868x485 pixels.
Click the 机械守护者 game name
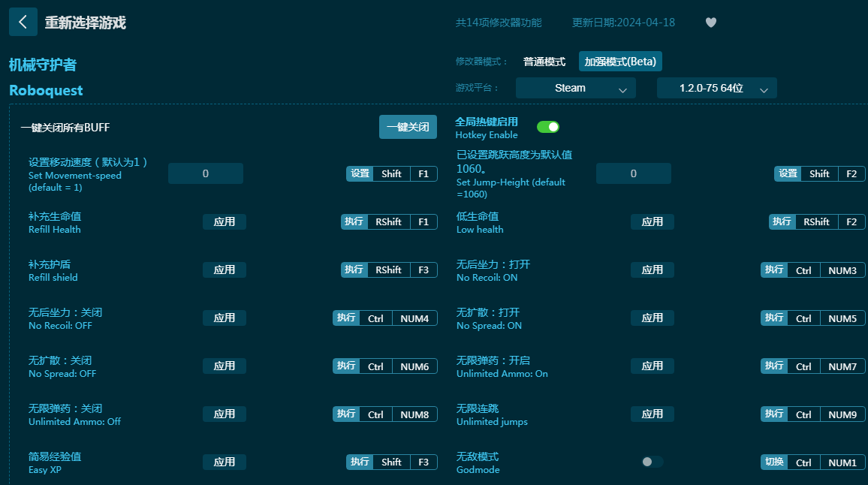43,65
